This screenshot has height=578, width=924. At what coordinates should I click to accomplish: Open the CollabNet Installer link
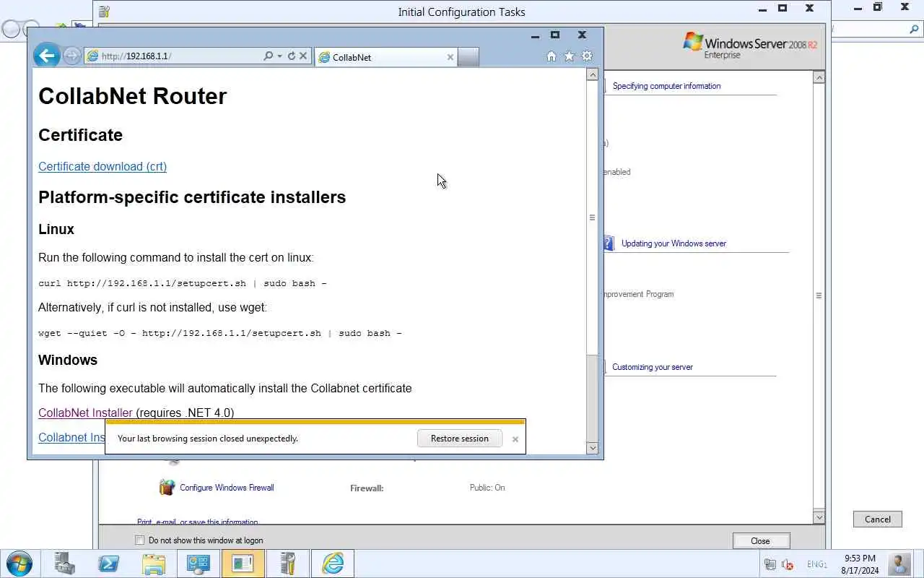(x=85, y=413)
